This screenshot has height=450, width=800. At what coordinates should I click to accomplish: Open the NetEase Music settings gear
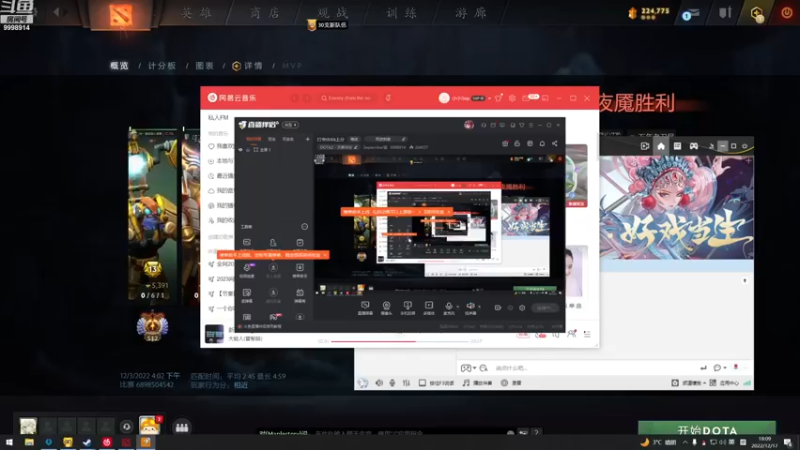tap(512, 98)
